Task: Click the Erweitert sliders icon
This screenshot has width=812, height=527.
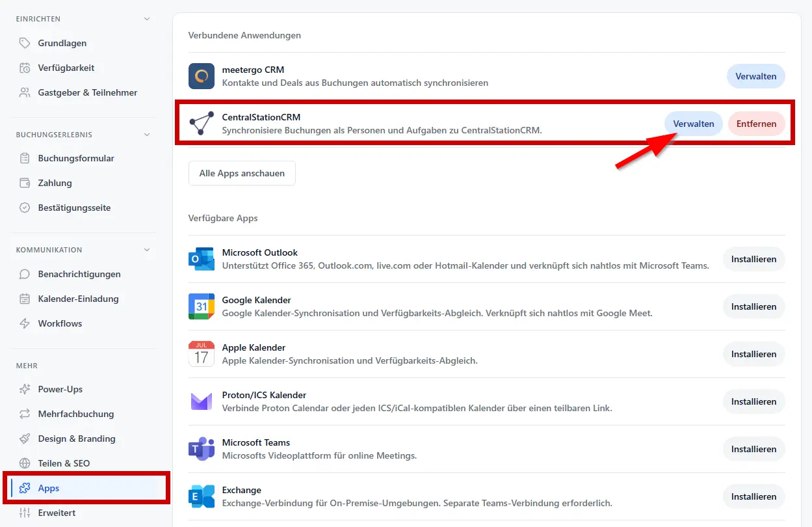Action: click(x=25, y=513)
